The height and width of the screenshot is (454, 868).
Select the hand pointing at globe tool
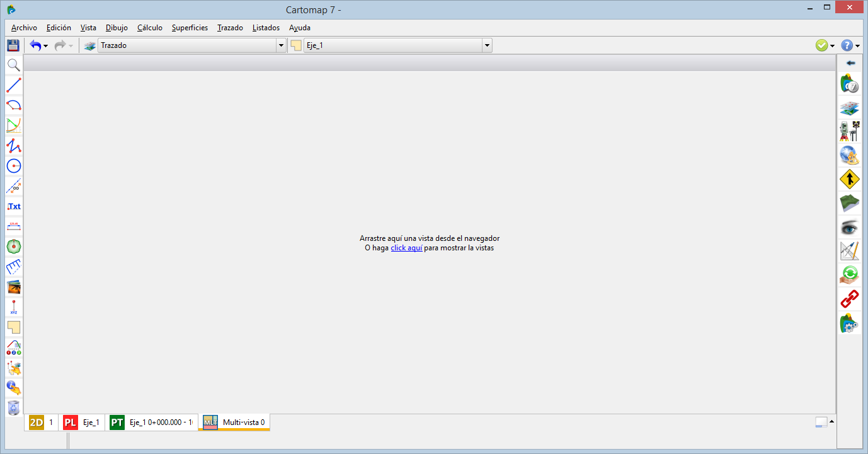pyautogui.click(x=13, y=388)
